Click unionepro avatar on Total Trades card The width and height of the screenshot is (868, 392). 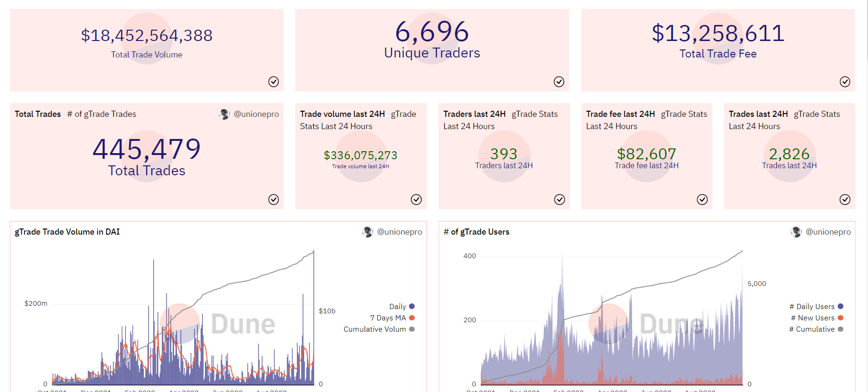[224, 114]
